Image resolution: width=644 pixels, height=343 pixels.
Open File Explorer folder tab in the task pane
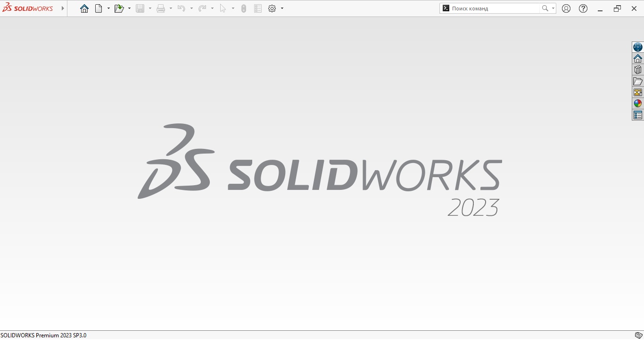(638, 81)
